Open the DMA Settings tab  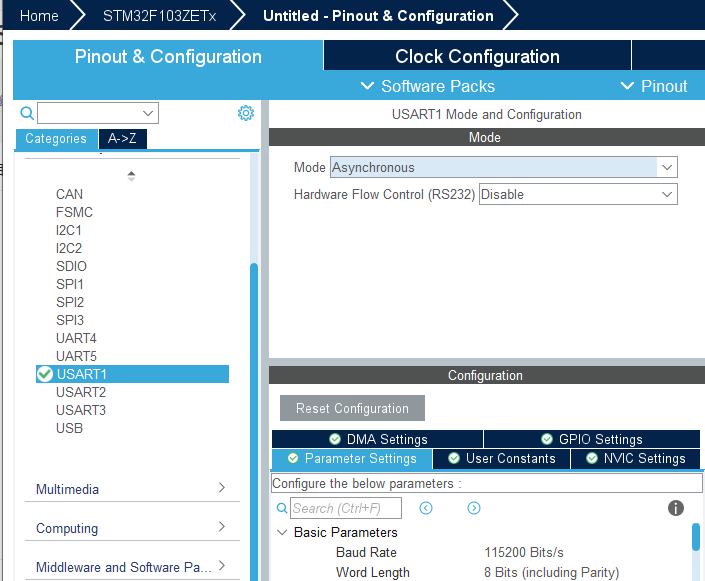click(x=377, y=439)
